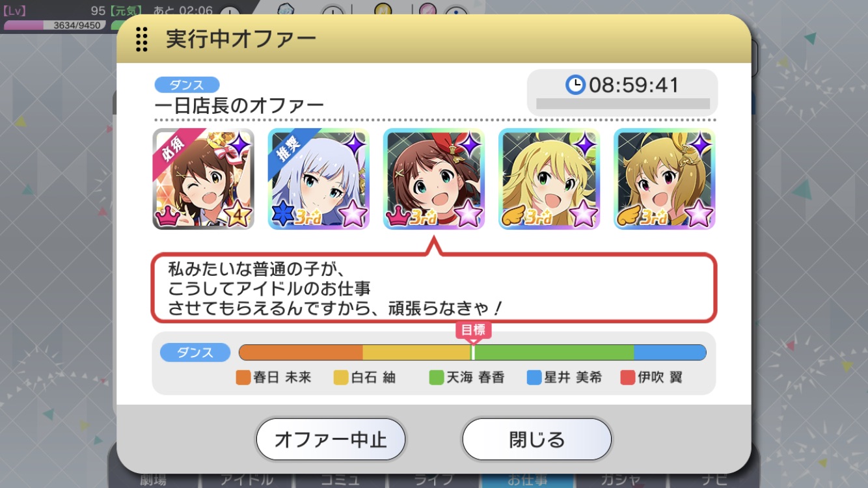The width and height of the screenshot is (868, 488).
Task: Select the orange 春日 未来 legend swatch
Action: [243, 377]
